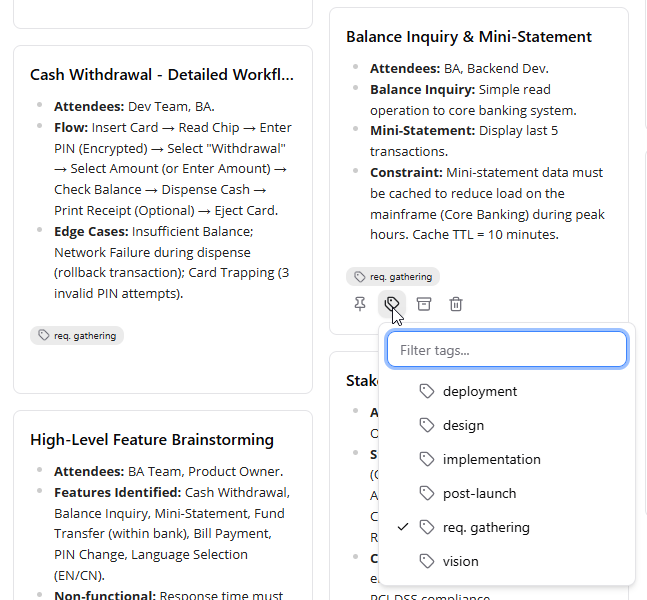Select the design tag option

[x=507, y=425]
